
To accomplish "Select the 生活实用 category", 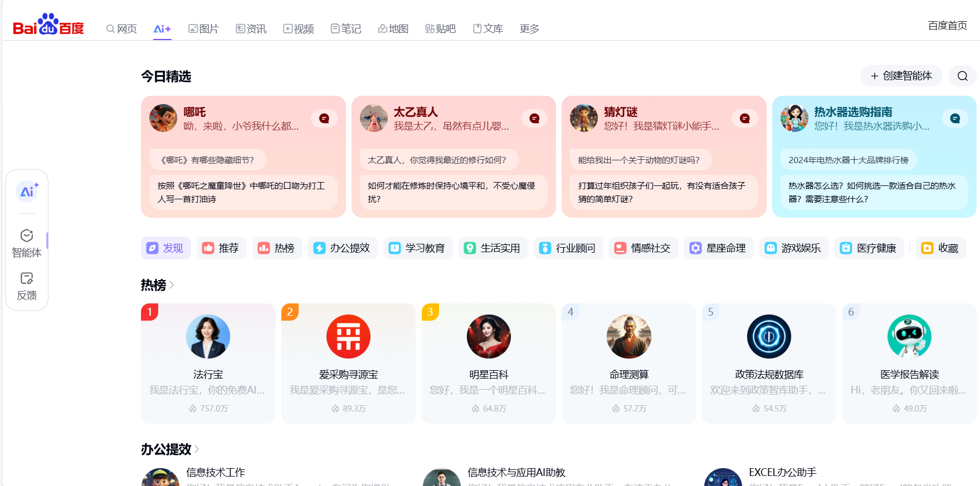I will [493, 248].
